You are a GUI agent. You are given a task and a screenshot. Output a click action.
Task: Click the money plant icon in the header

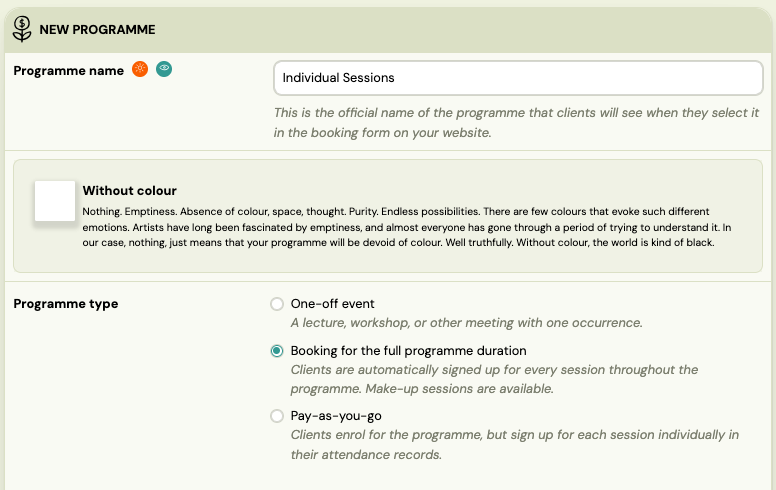22,29
